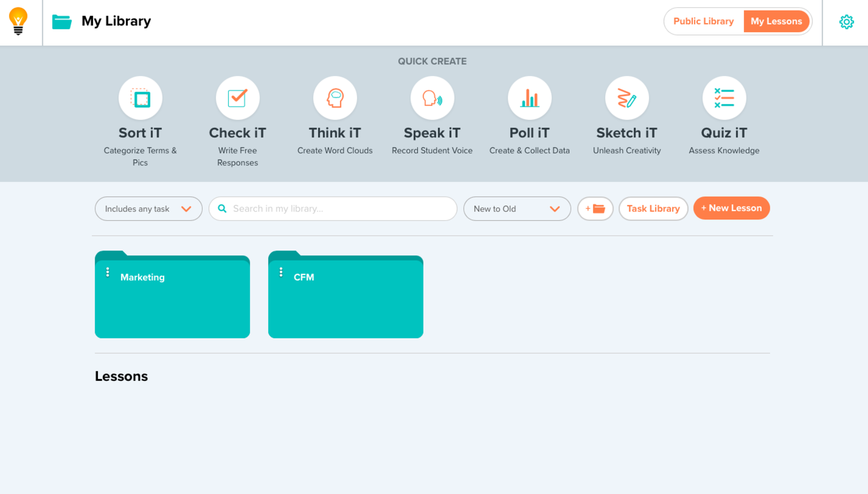Select the Quiz iT checklist icon

[724, 98]
